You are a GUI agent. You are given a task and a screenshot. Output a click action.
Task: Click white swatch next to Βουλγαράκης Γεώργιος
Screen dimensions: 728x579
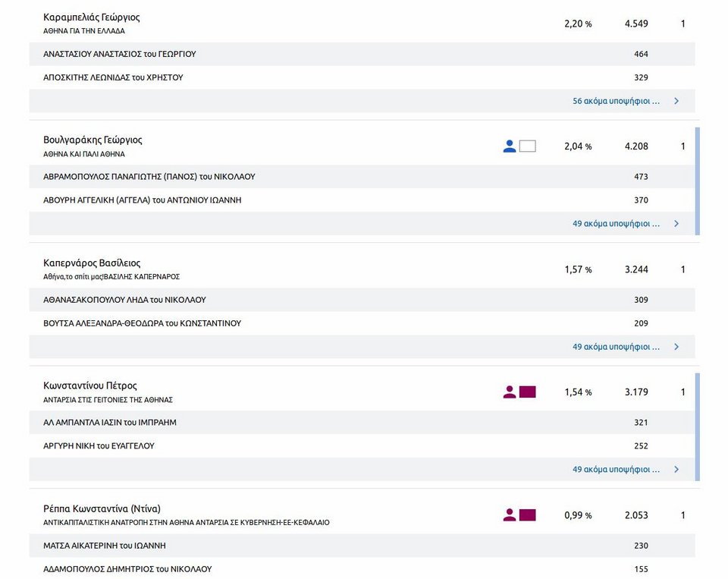[528, 146]
